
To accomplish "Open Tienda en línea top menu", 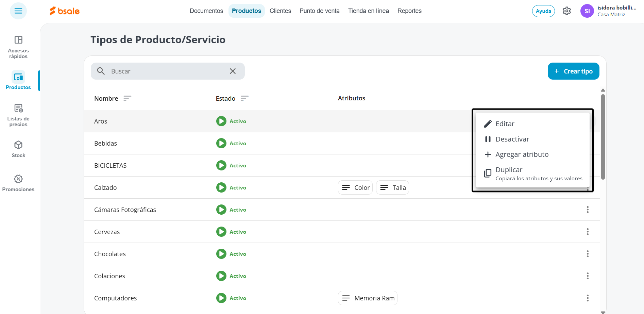I will point(368,11).
